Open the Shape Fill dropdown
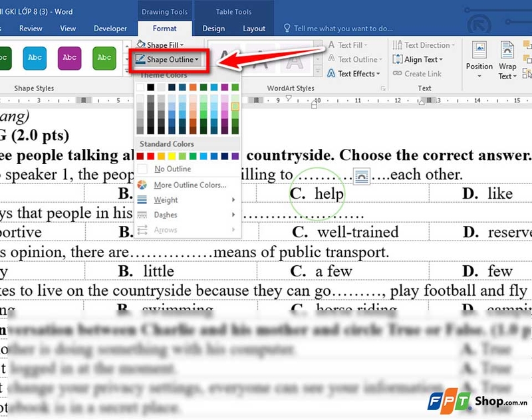Screen dimensions: 532x420 coord(160,45)
